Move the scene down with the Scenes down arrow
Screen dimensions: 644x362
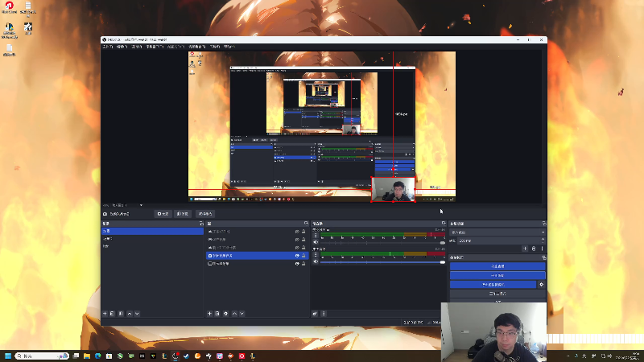click(x=137, y=314)
